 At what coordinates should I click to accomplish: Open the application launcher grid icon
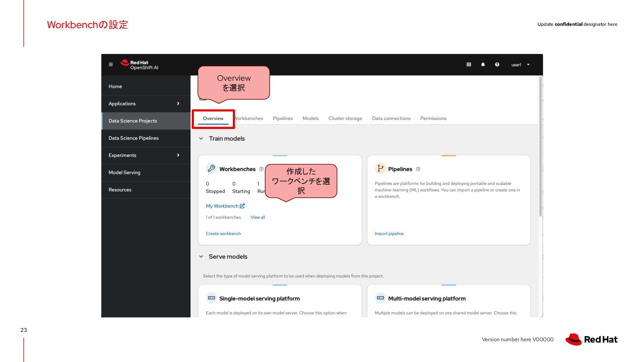pos(469,65)
